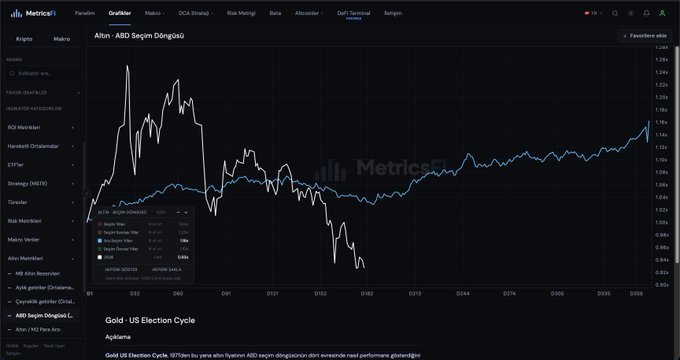
Task: Click the sidebar footer Gizlilik link
Action: (x=12, y=346)
